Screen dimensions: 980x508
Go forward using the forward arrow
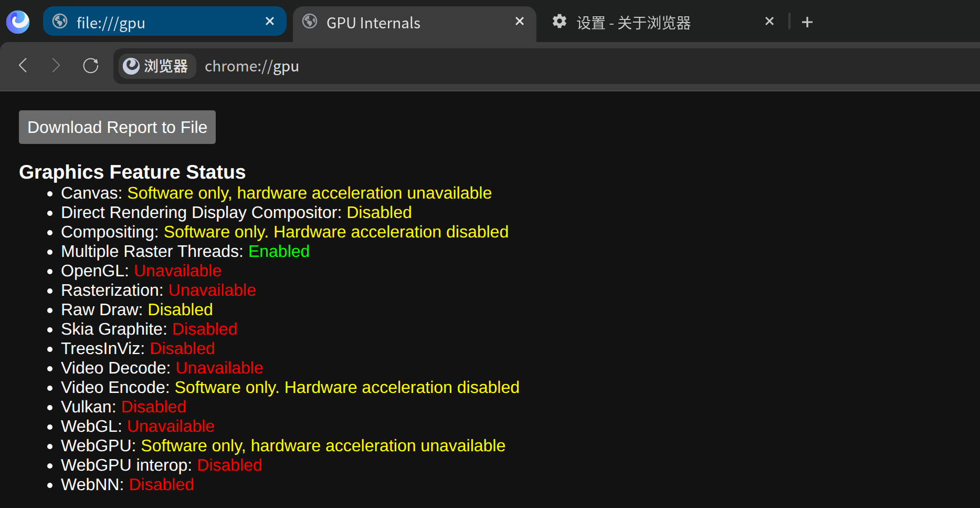[56, 66]
